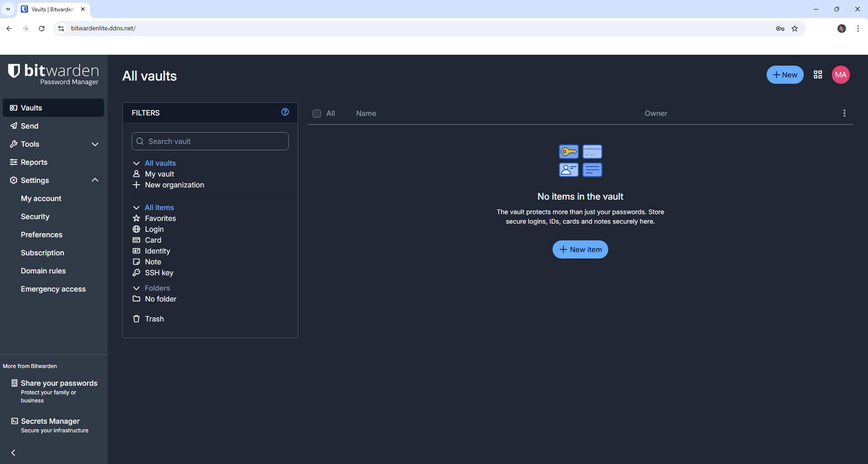Click the Search vault input field

[x=210, y=141]
